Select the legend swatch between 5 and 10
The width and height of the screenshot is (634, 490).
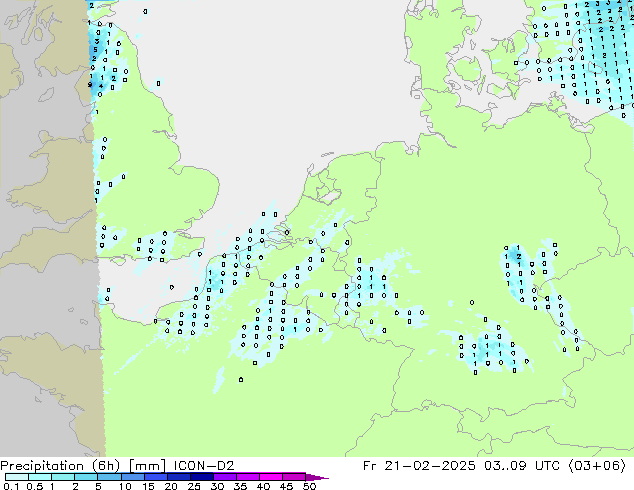pyautogui.click(x=109, y=477)
